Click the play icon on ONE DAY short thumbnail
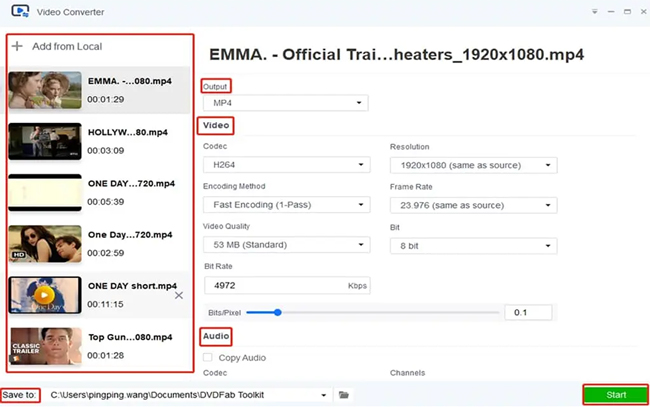 click(x=44, y=295)
